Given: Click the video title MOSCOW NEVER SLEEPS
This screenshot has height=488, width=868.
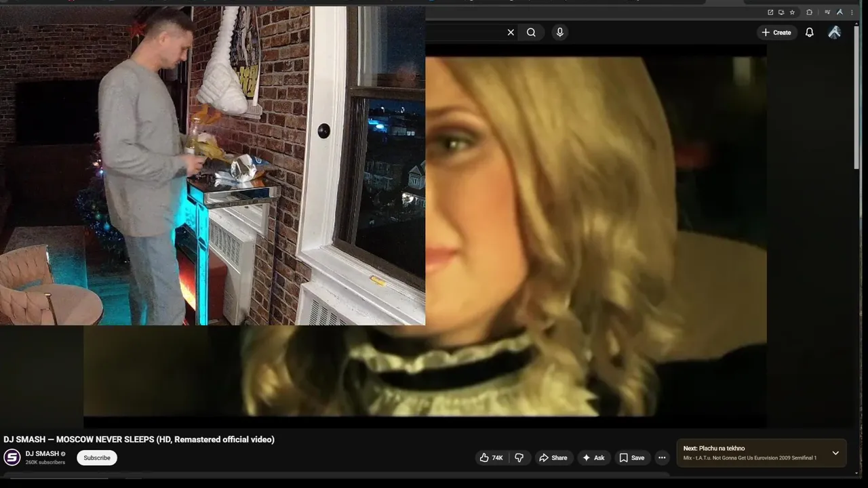Looking at the screenshot, I should click(x=139, y=439).
